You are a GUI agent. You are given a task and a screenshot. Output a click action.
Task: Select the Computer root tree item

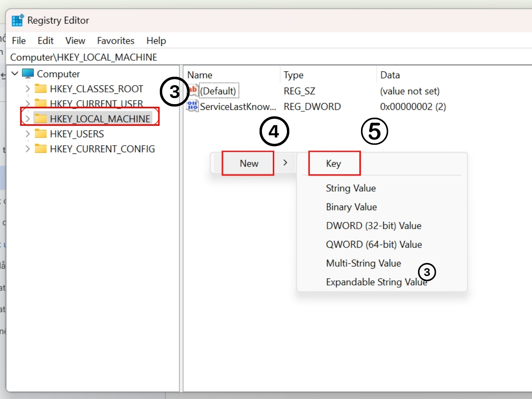58,74
